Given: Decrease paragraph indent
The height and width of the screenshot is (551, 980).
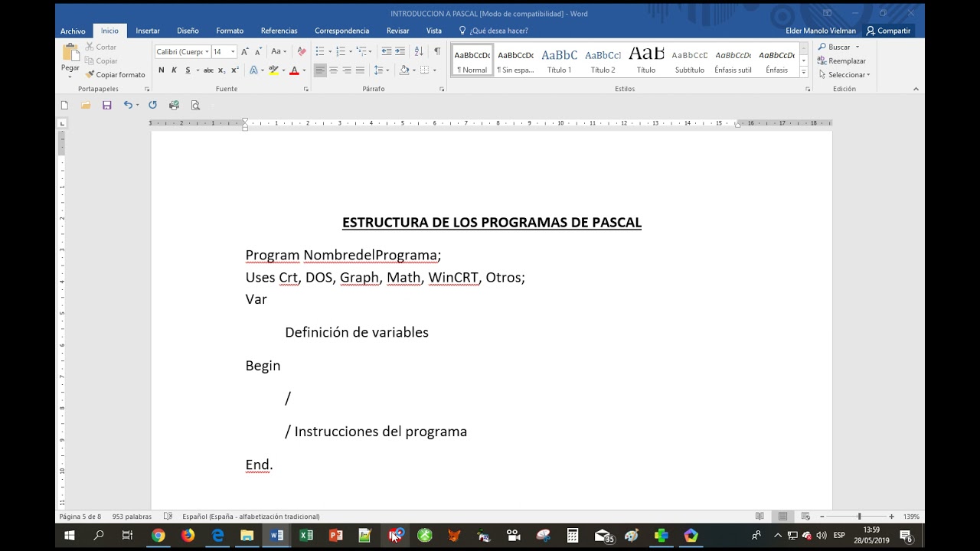Looking at the screenshot, I should [387, 51].
